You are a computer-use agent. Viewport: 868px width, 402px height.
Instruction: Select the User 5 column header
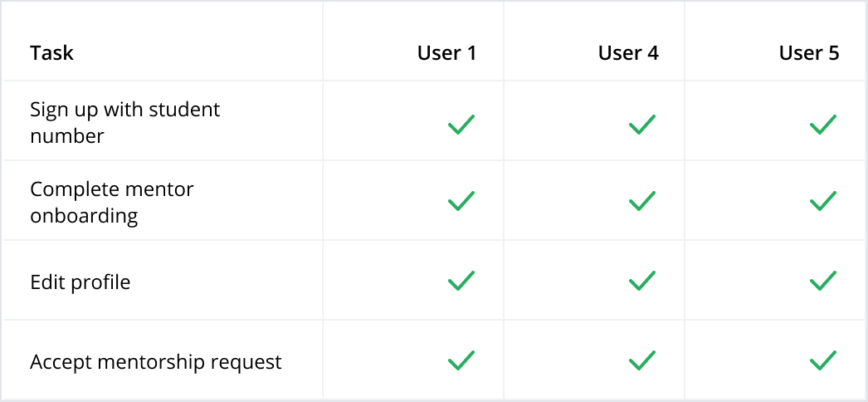point(809,53)
